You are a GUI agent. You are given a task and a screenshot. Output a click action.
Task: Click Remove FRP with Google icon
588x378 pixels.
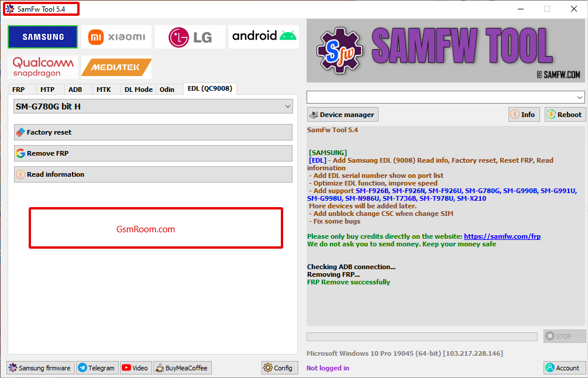pos(153,153)
